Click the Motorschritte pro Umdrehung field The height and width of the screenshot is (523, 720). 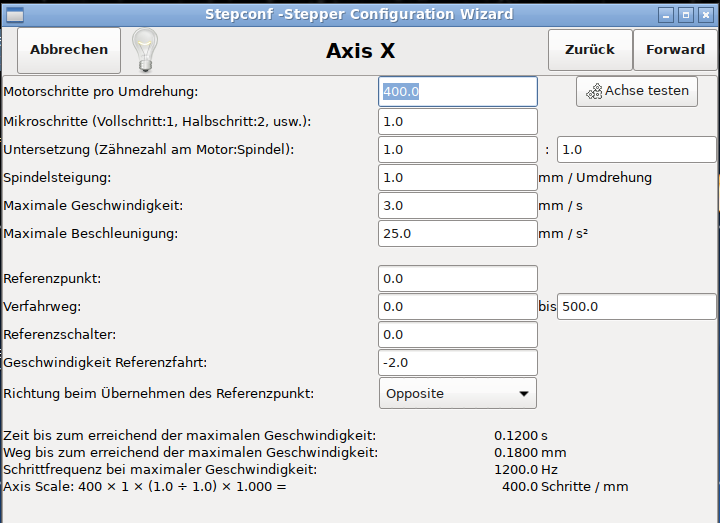coord(458,91)
